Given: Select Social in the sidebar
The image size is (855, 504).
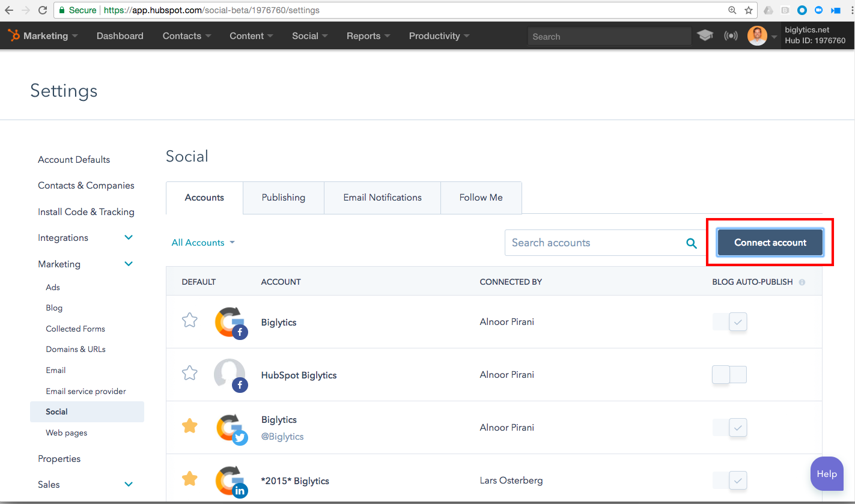Looking at the screenshot, I should 87,411.
